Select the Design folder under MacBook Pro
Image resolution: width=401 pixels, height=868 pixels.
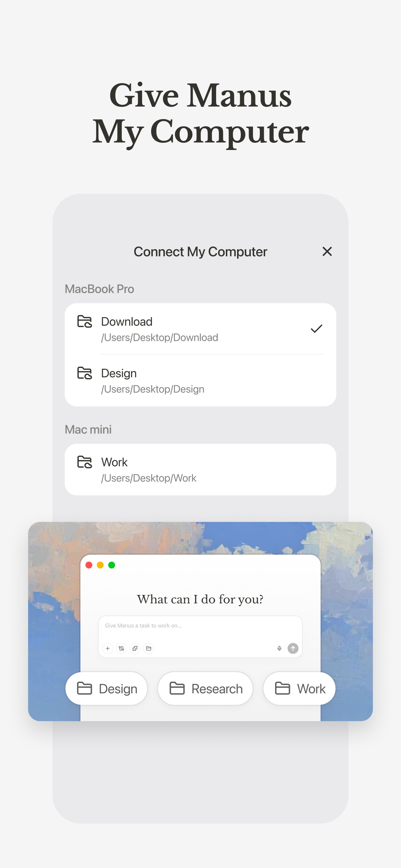pyautogui.click(x=200, y=381)
